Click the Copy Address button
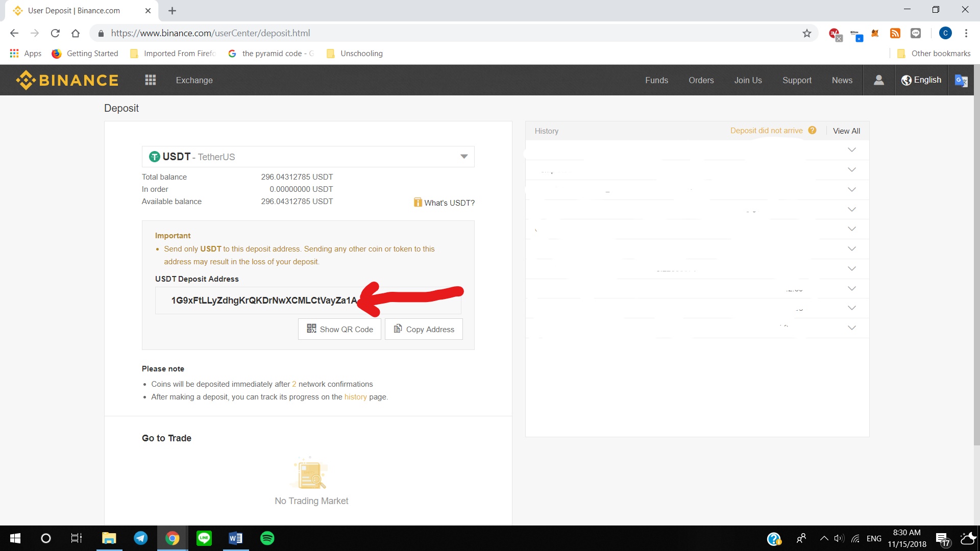This screenshot has height=551, width=980. click(x=424, y=330)
